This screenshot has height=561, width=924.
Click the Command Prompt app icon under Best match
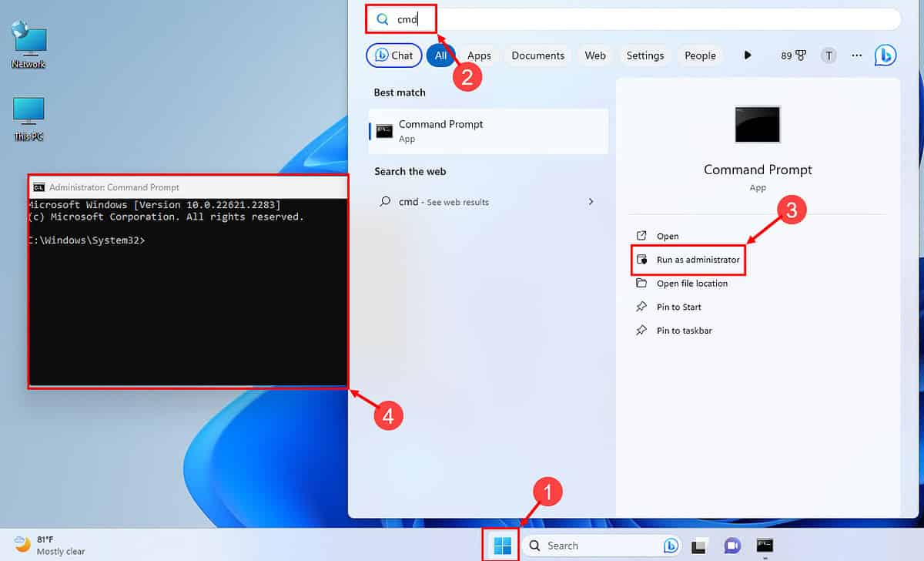(384, 130)
